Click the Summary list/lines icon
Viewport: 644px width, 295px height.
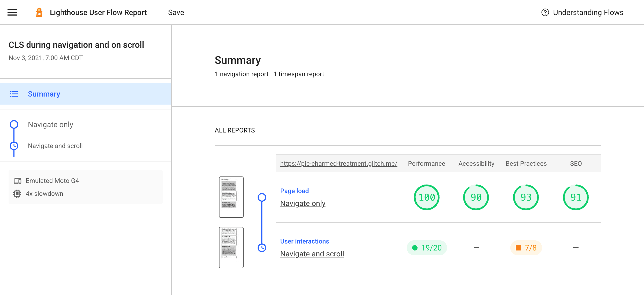click(14, 94)
